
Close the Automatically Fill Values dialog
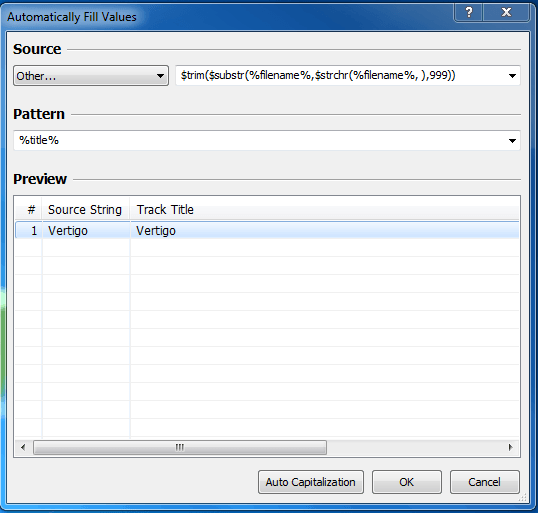(x=506, y=12)
